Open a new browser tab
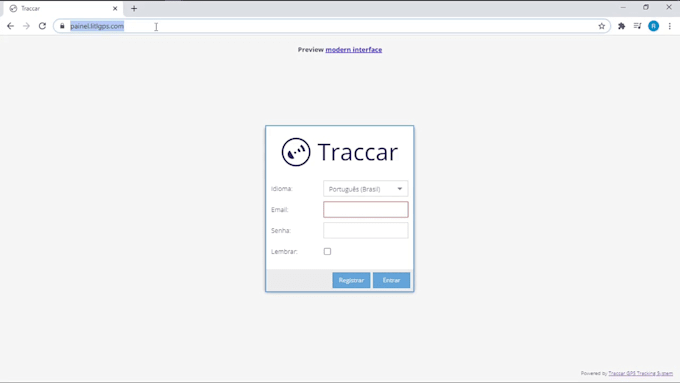The width and height of the screenshot is (680, 383). point(134,8)
